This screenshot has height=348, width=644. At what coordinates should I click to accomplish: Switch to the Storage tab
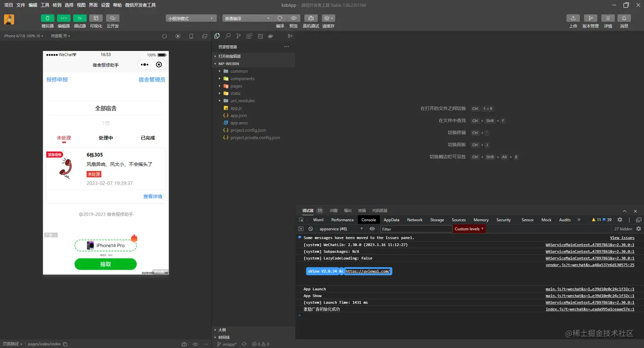(437, 220)
